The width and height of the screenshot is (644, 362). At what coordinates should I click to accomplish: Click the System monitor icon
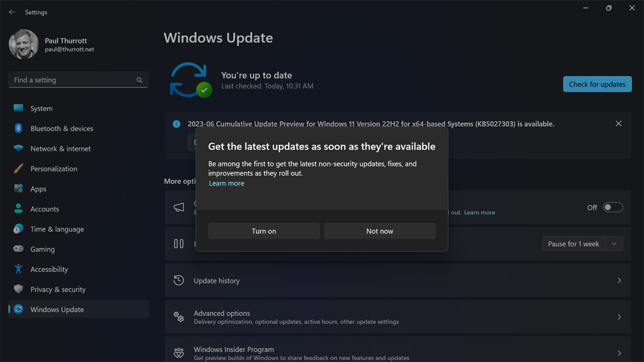(x=19, y=108)
